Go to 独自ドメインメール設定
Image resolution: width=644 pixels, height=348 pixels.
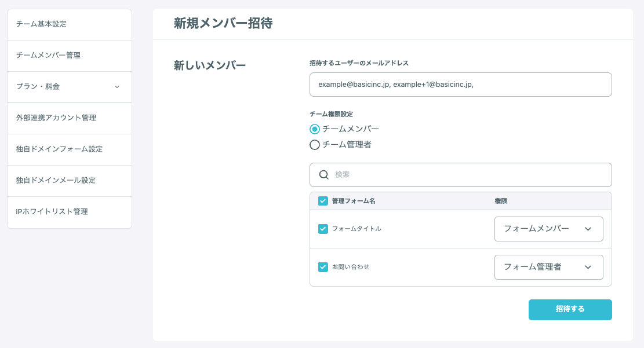[70, 181]
